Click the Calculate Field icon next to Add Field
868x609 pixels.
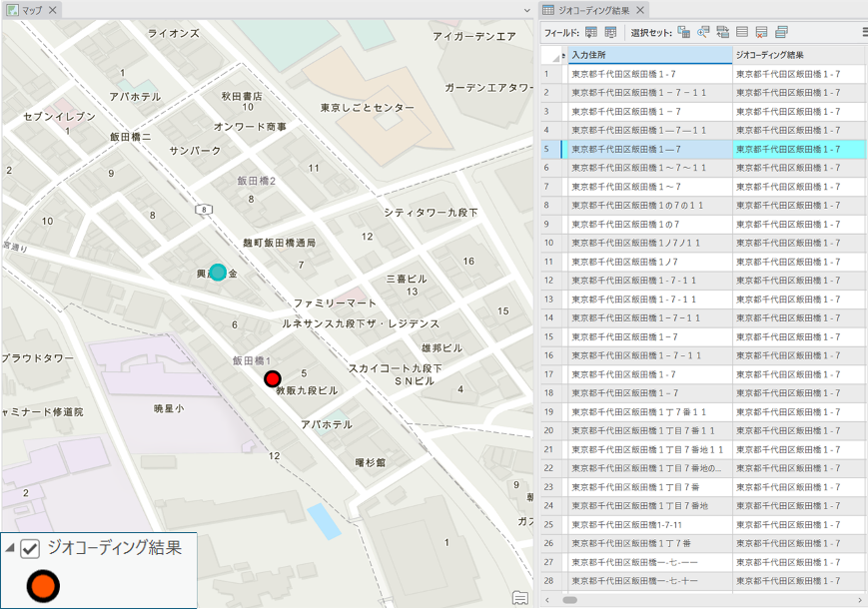(610, 33)
